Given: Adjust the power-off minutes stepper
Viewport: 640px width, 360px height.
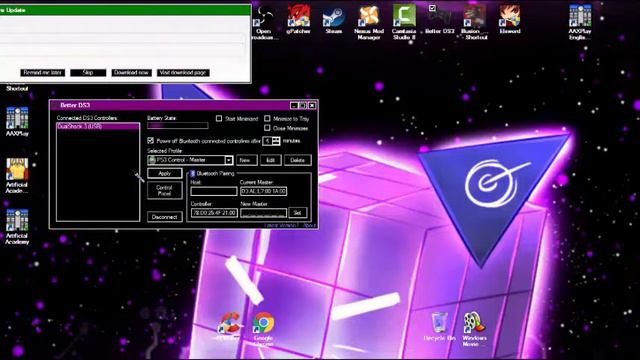Looking at the screenshot, I should point(276,141).
